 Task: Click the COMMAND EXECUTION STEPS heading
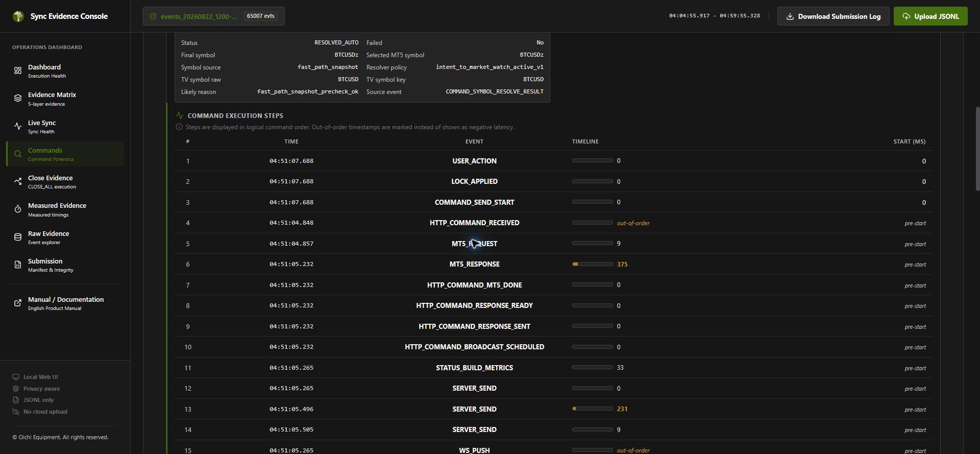click(x=235, y=115)
